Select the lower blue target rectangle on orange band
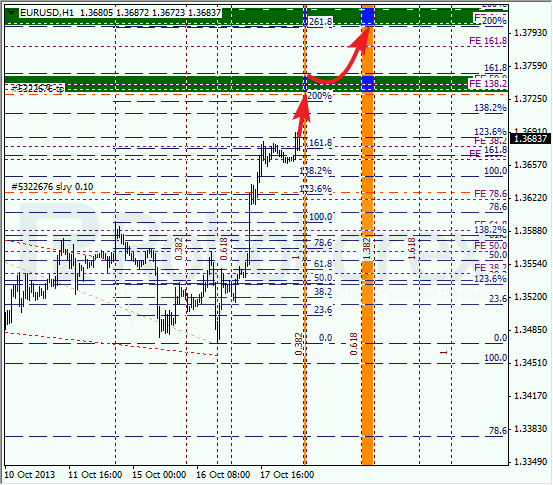 pyautogui.click(x=367, y=83)
